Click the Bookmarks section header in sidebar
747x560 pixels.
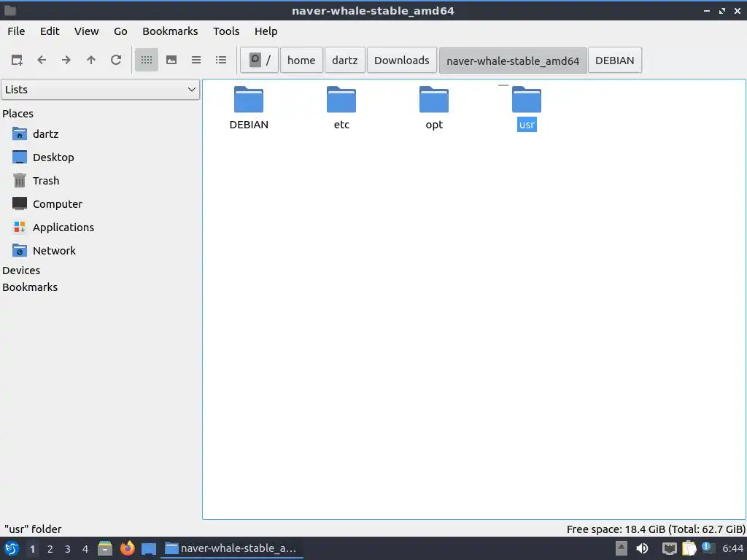coord(29,287)
